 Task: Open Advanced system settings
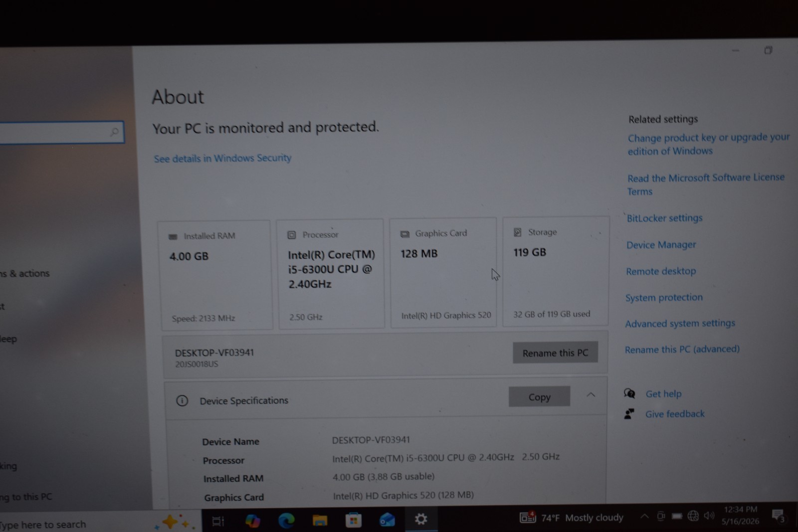point(680,324)
